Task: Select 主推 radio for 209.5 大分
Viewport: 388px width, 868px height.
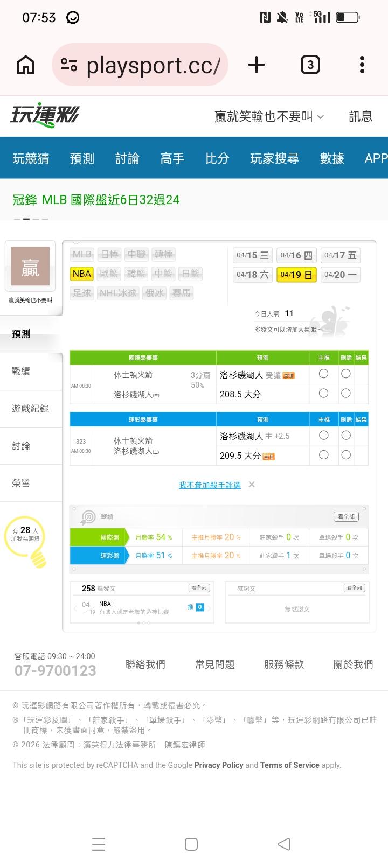Action: (x=323, y=455)
